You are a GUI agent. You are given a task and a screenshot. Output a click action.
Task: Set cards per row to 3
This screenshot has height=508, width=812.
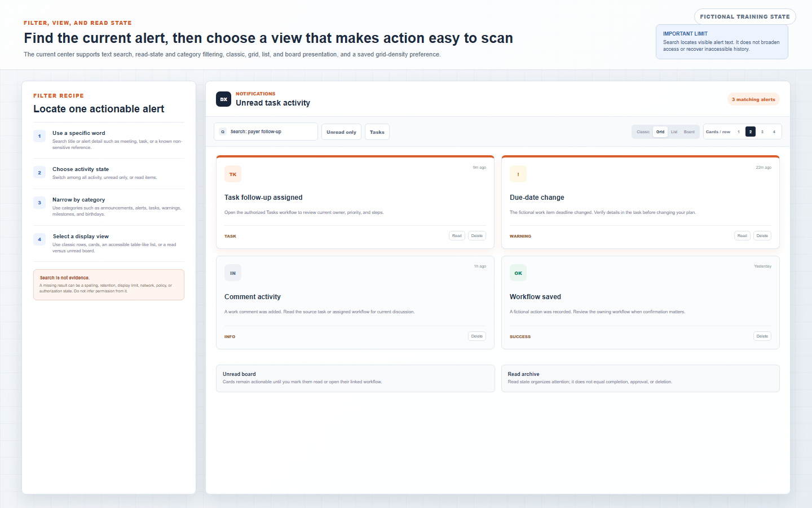click(x=762, y=132)
